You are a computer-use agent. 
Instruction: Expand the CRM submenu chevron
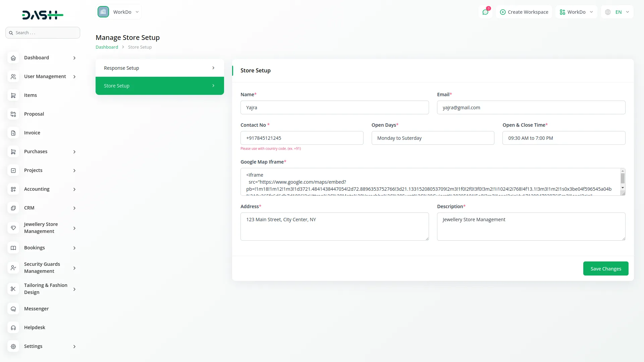click(x=74, y=208)
